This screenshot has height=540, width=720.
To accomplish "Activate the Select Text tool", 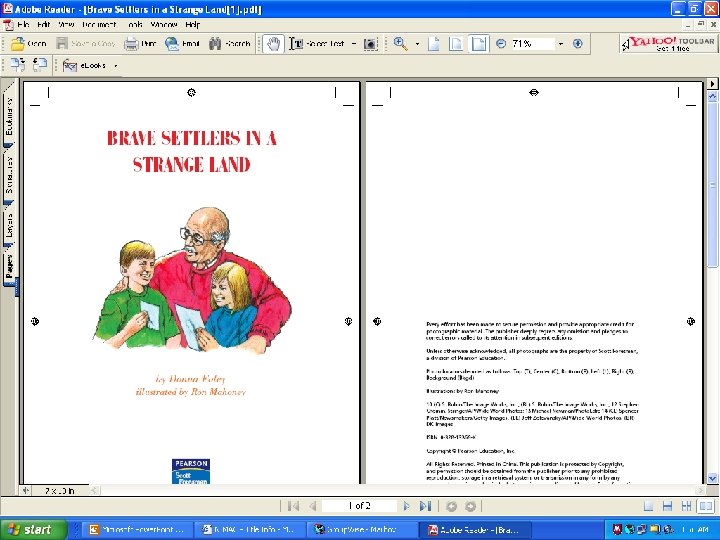I will point(317,44).
